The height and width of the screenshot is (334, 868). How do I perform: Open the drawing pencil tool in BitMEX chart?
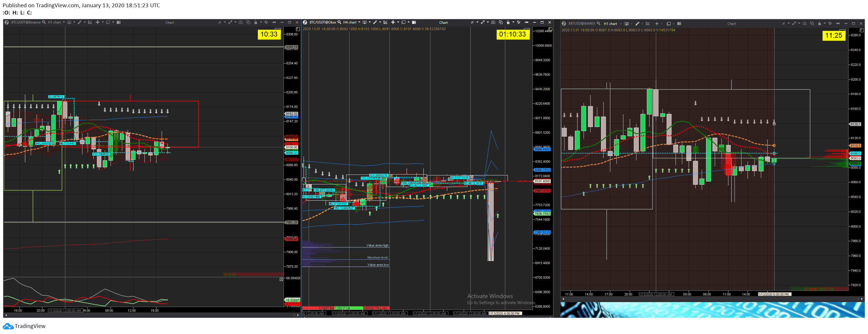pos(638,24)
